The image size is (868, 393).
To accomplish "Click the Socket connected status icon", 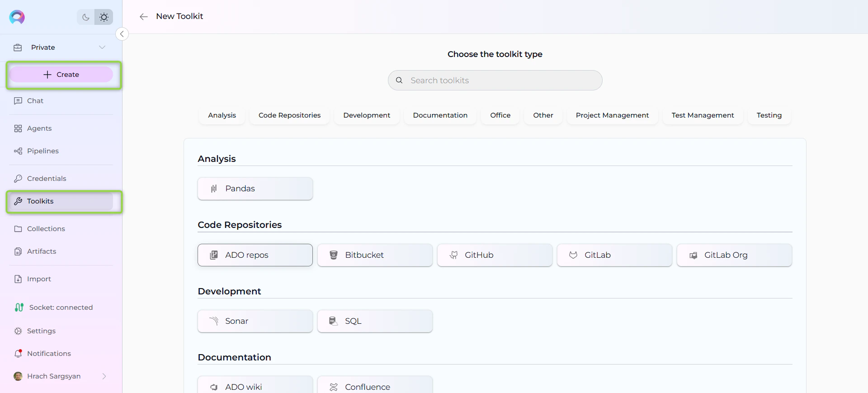I will click(19, 308).
